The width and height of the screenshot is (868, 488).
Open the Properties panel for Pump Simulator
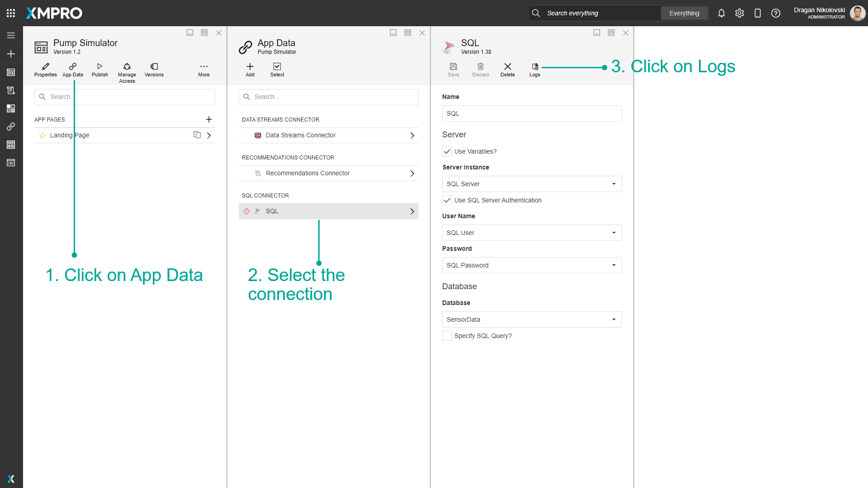click(x=45, y=70)
